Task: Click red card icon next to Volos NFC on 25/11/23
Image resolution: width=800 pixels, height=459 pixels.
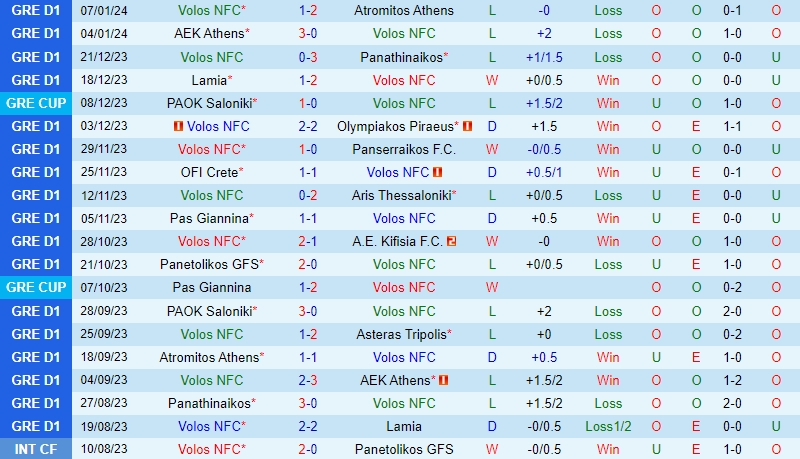Action: click(437, 172)
